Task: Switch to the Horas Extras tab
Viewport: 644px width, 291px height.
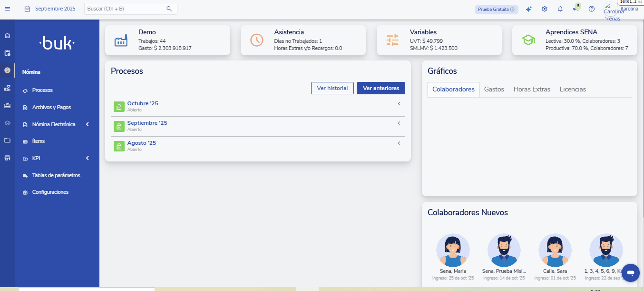Action: coord(532,90)
